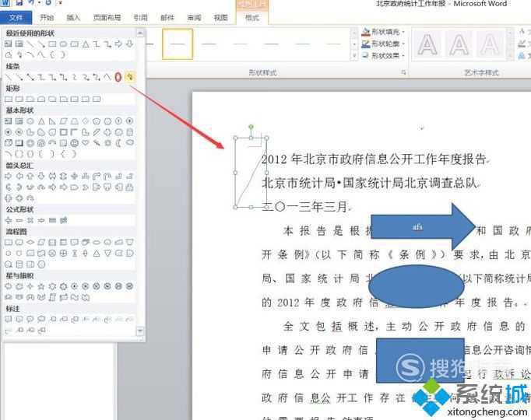Select the down arrow under 箭头总汇
This screenshot has width=531, height=420.
(x=41, y=177)
